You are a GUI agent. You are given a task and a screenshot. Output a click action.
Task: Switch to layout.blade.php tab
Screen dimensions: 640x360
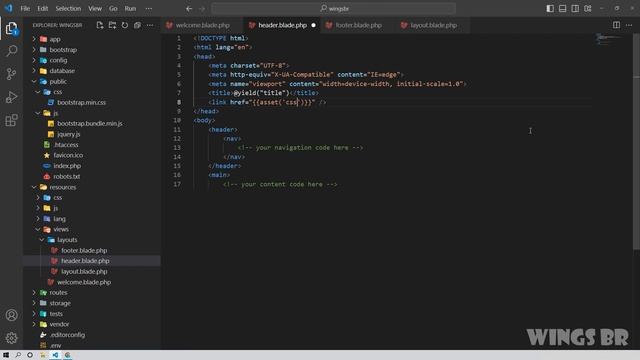(433, 25)
